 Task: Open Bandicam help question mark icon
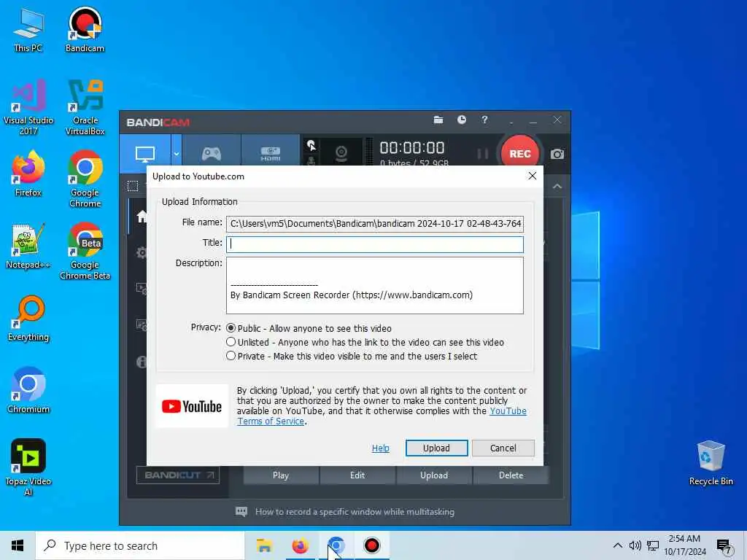pyautogui.click(x=484, y=120)
